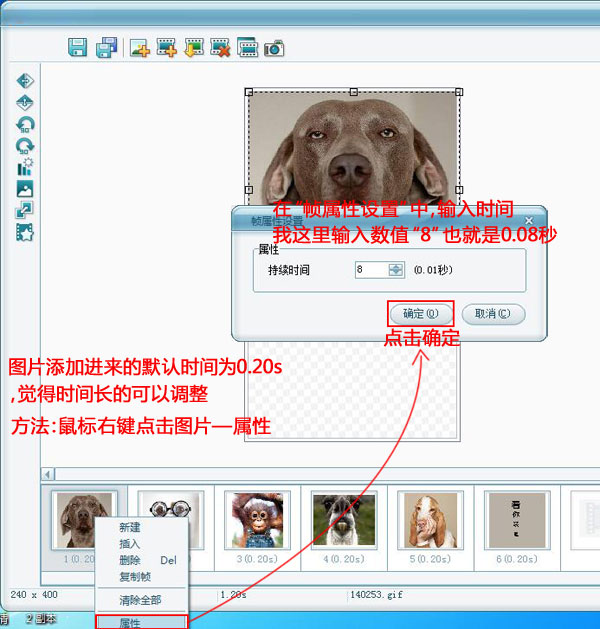Click the camera capture icon
The image size is (600, 629).
274,49
